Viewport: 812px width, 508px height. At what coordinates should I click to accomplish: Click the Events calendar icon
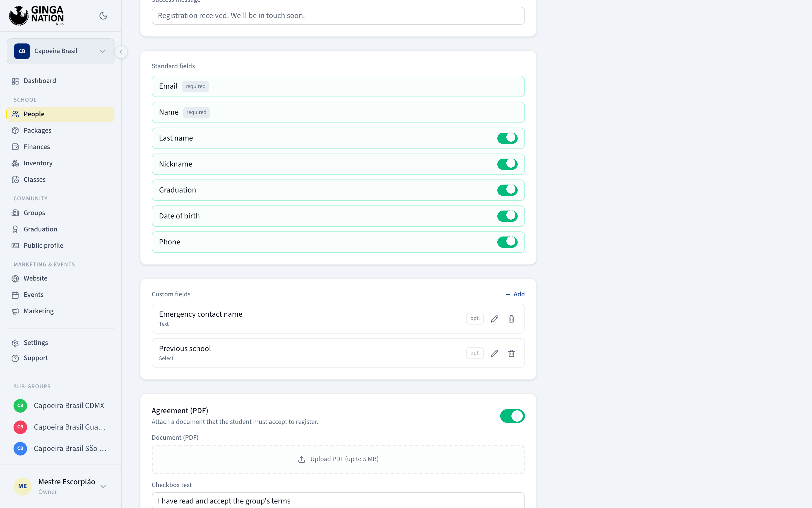point(15,295)
